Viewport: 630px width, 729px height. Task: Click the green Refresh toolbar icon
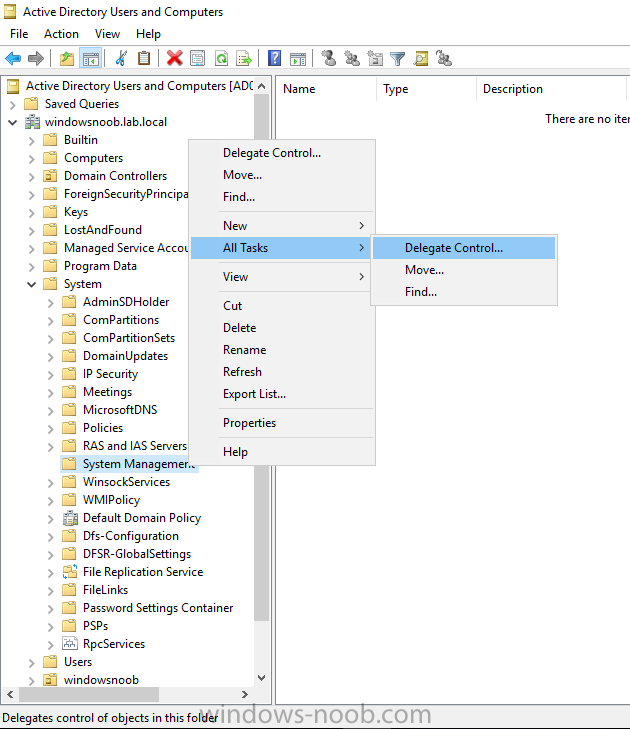[221, 59]
